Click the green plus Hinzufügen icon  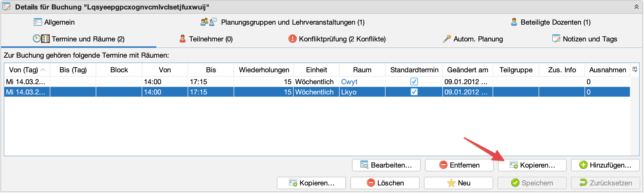coord(583,165)
